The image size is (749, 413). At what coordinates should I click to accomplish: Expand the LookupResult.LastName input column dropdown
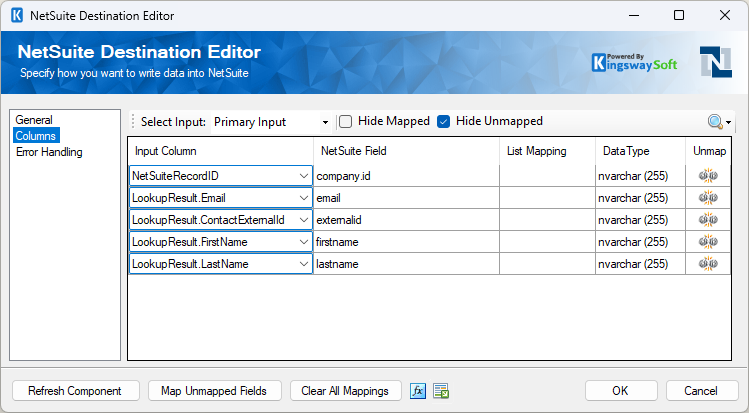tap(303, 264)
